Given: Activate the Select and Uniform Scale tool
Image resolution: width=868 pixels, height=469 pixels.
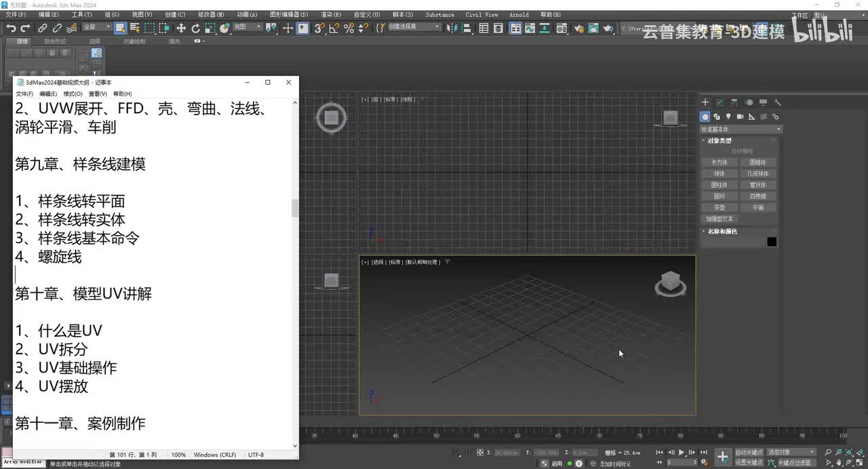Looking at the screenshot, I should [210, 28].
